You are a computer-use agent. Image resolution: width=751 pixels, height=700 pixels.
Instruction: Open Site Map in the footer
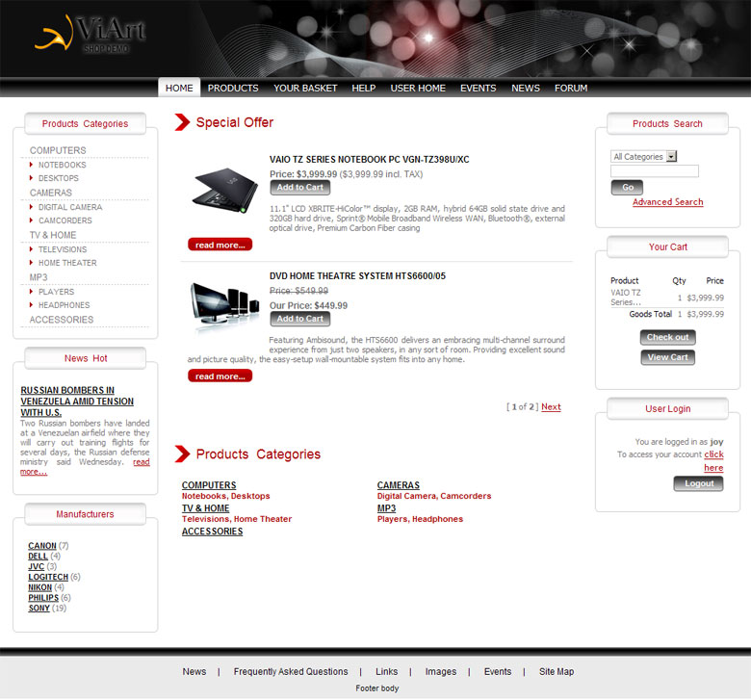557,672
